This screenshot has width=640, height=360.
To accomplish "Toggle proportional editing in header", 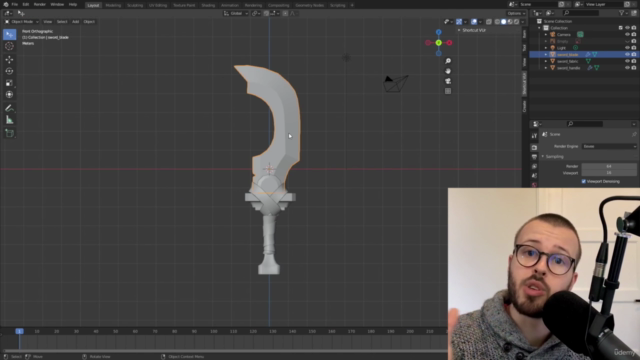I will coord(285,13).
